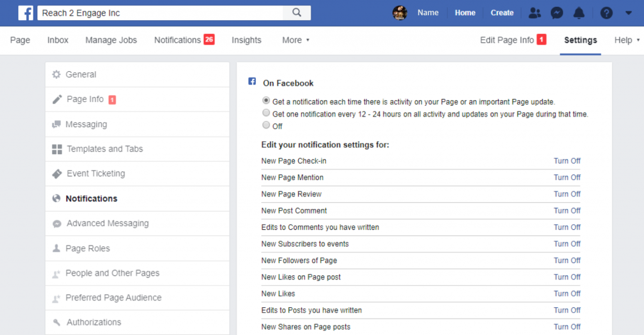Expand the More dropdown menu
The image size is (644, 335).
click(296, 40)
